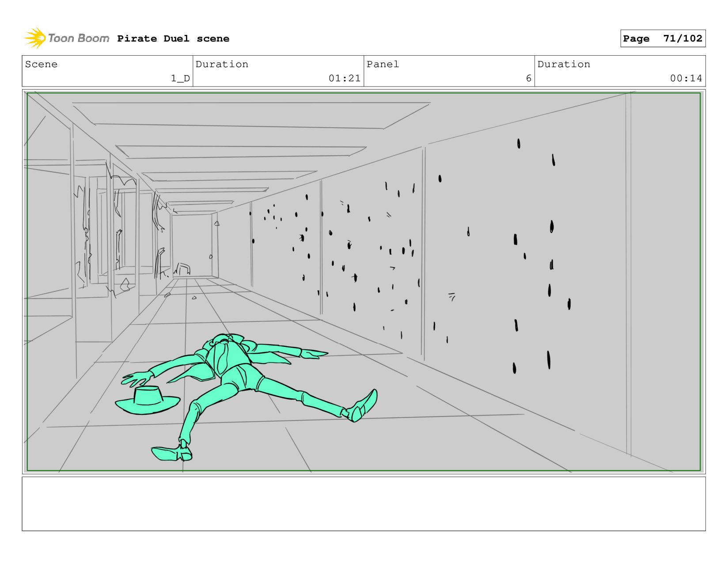Click the 'Page 71/102' box
This screenshot has width=728, height=564.
[x=663, y=38]
